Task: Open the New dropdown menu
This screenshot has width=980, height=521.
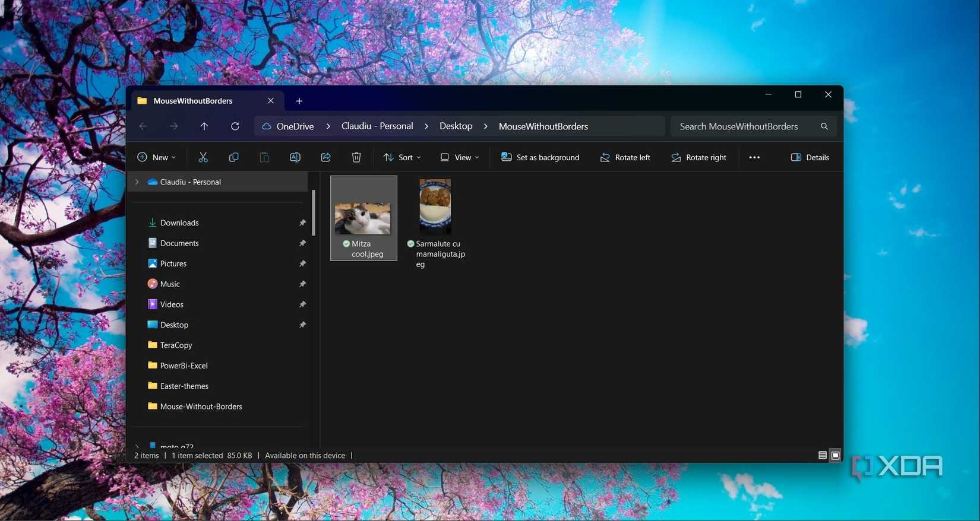Action: click(x=157, y=157)
